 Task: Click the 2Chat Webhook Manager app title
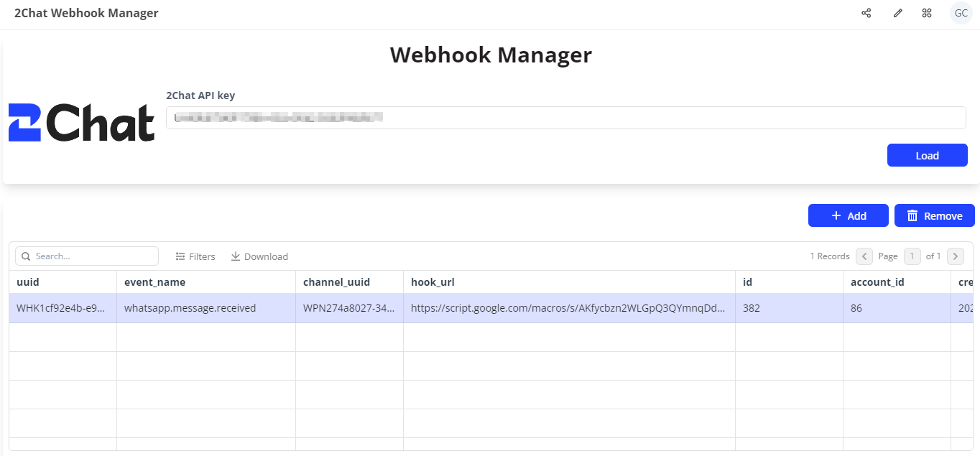click(86, 13)
